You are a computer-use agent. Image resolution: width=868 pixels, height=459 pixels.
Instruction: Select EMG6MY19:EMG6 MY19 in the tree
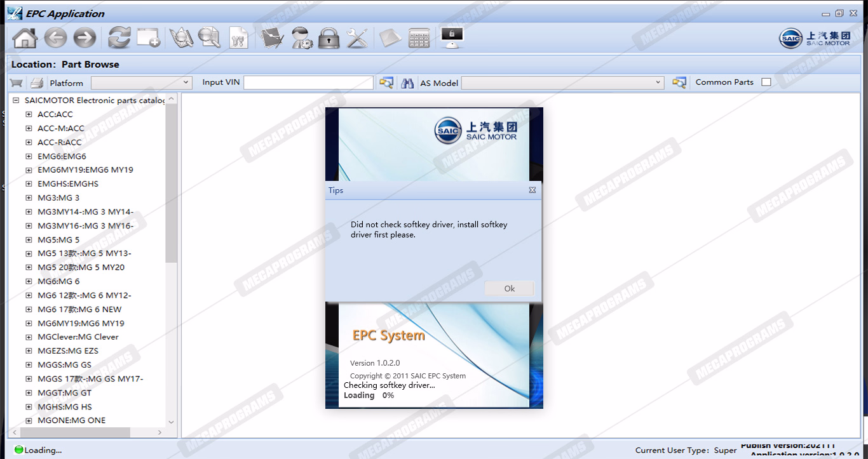point(85,170)
